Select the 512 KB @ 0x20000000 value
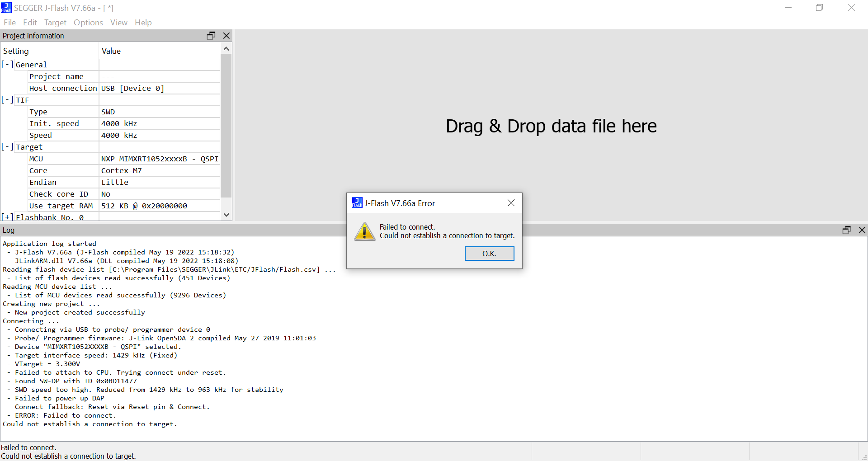Viewport: 868px width, 461px height. click(x=159, y=206)
